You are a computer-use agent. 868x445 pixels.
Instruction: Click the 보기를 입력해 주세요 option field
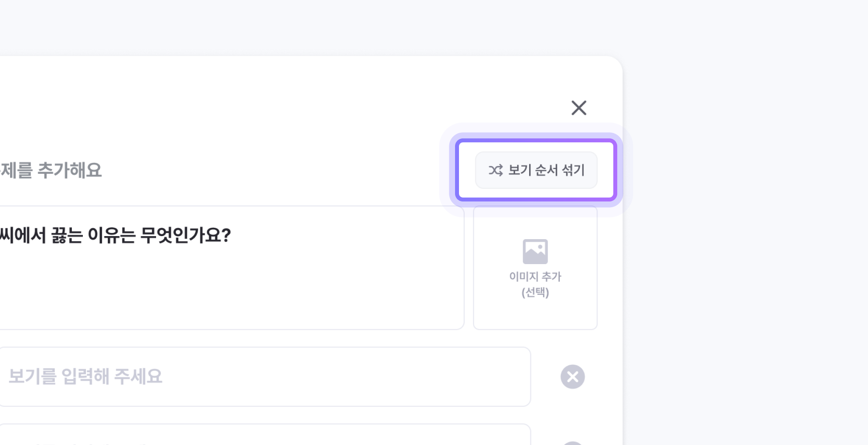click(85, 377)
